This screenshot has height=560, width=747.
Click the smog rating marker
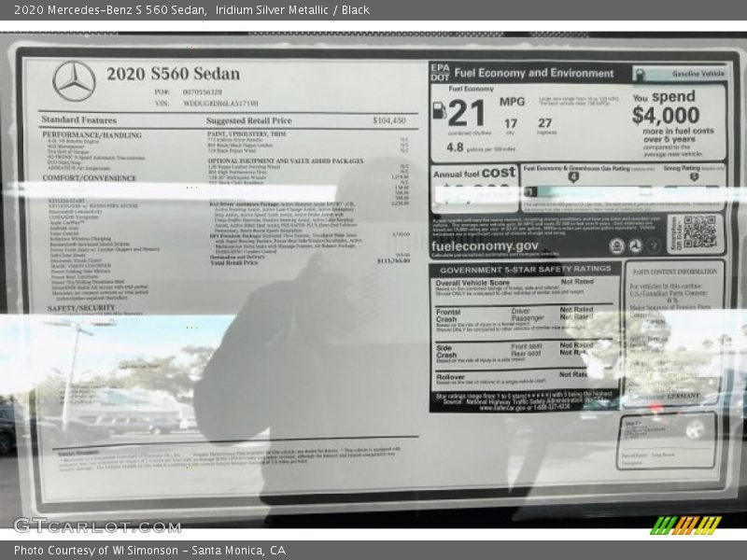click(694, 176)
